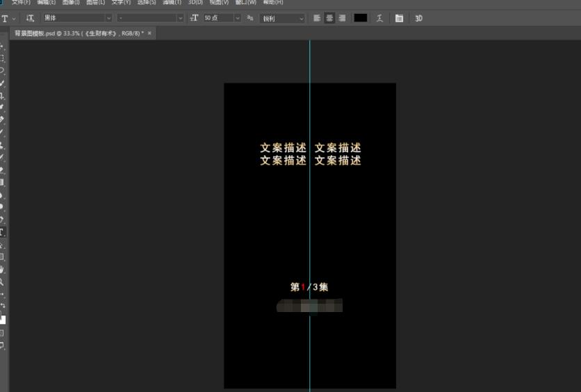Viewport: 581px width, 392px height.
Task: Select the Hand tool
Action: (x=2, y=270)
